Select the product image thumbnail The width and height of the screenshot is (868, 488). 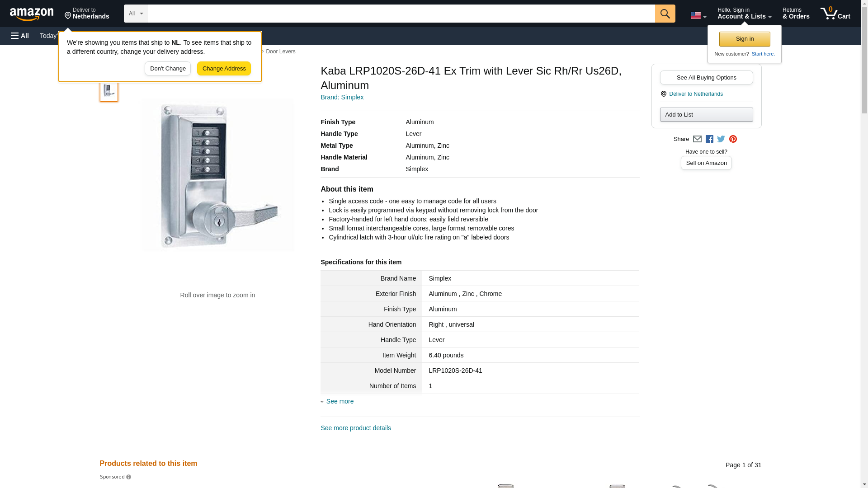click(109, 91)
